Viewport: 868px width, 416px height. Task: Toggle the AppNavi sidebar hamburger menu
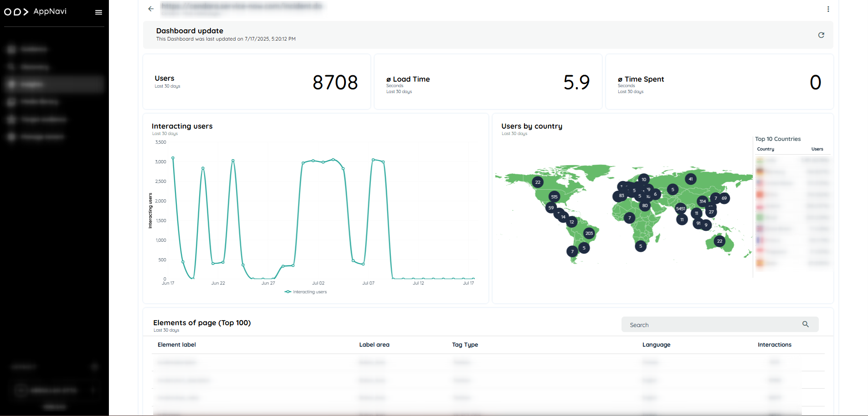pos(98,12)
